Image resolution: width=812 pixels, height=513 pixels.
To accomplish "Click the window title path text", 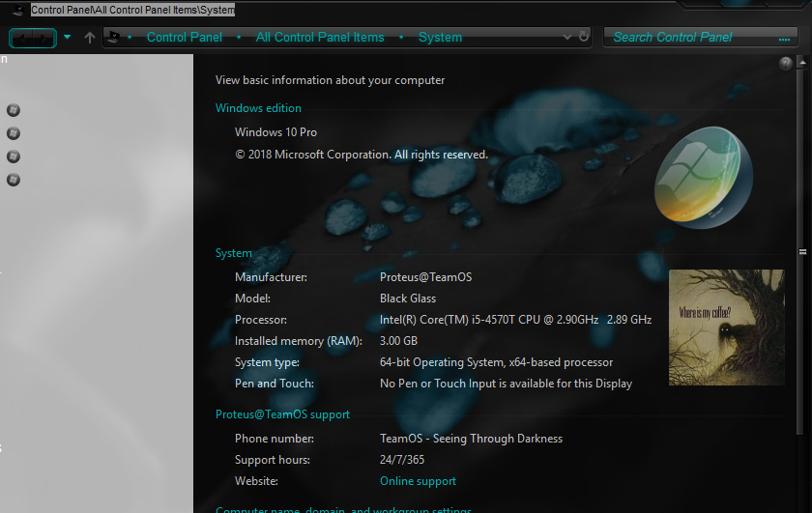I will point(132,10).
